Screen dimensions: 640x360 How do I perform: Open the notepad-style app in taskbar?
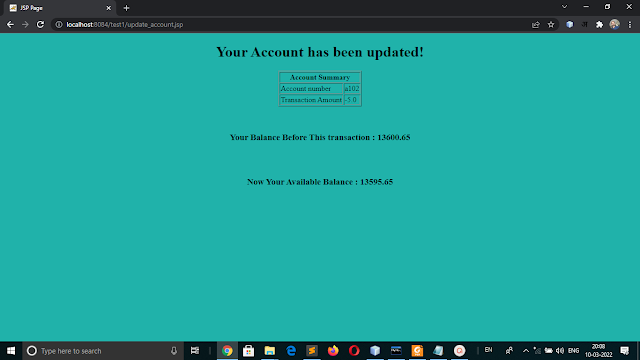[438, 351]
